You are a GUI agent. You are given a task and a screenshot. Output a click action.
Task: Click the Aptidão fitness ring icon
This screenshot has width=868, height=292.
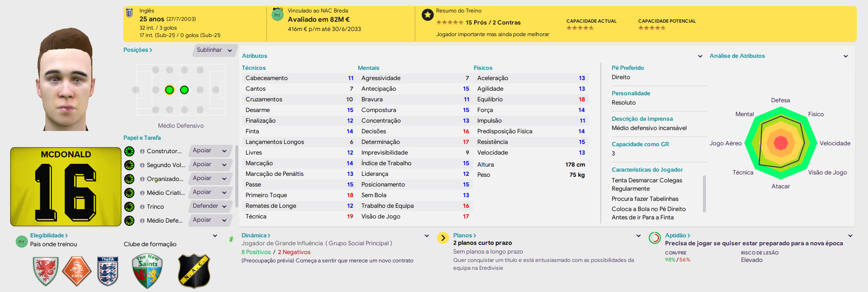(655, 238)
